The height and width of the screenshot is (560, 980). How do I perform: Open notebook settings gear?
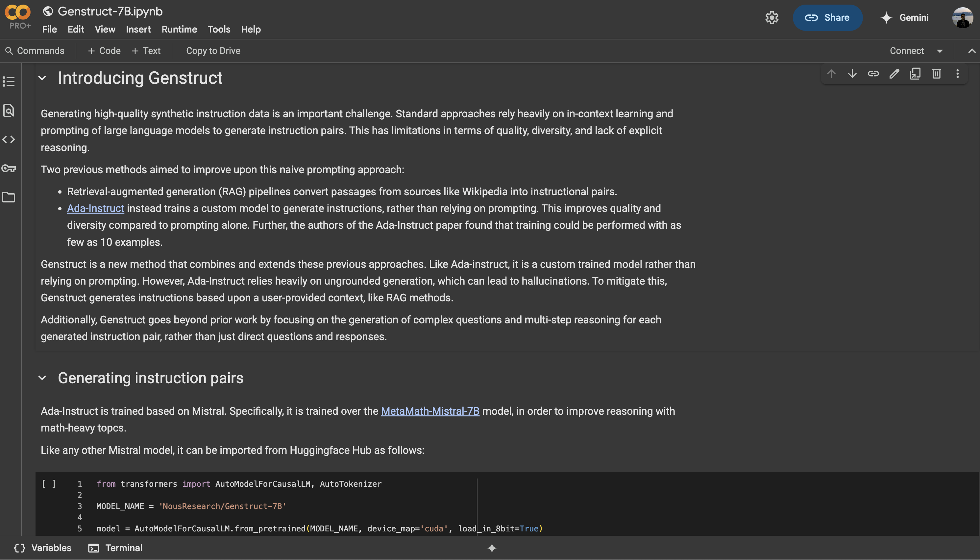click(x=772, y=18)
